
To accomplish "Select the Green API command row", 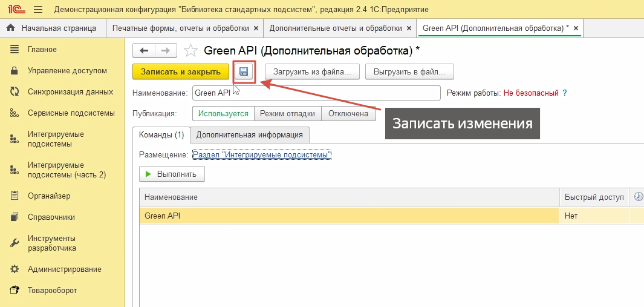I will click(x=351, y=216).
